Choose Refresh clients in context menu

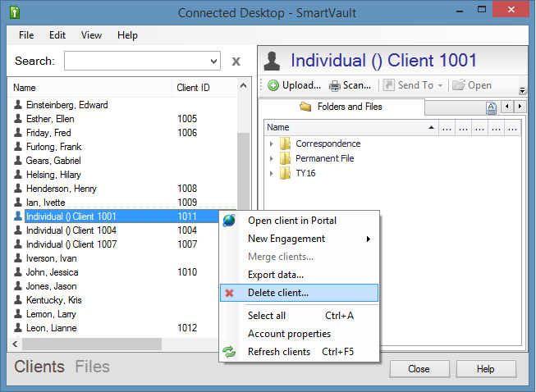299,352
